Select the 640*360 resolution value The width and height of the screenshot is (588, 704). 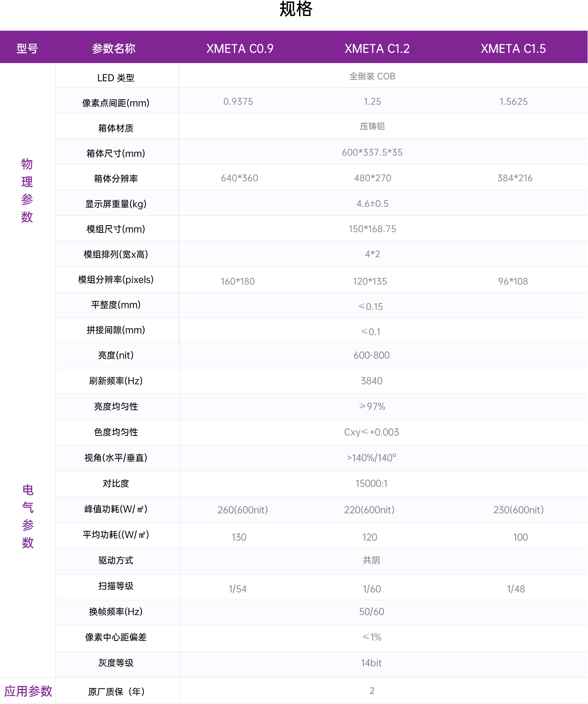pyautogui.click(x=239, y=178)
